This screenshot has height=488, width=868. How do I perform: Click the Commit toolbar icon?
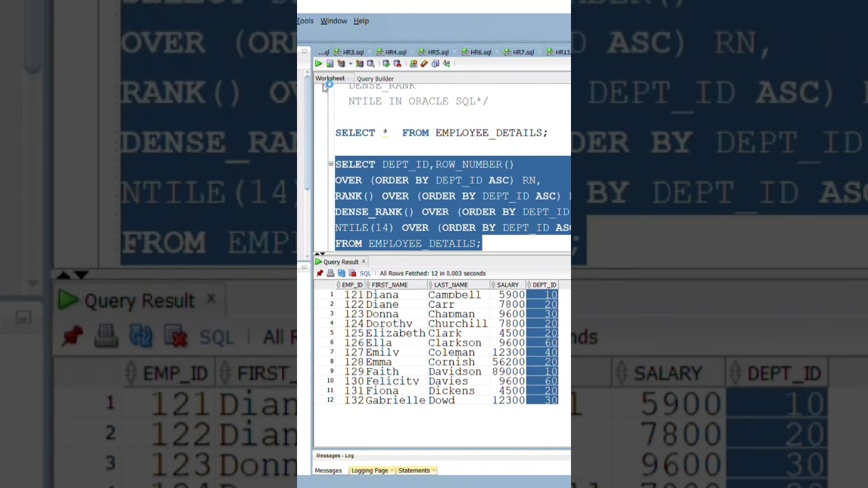(x=386, y=64)
